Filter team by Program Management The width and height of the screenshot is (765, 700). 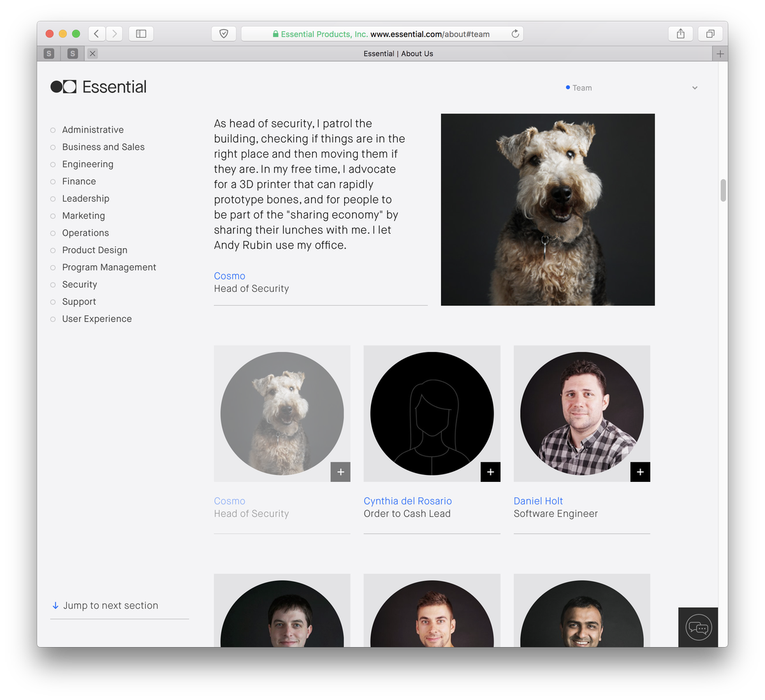109,267
